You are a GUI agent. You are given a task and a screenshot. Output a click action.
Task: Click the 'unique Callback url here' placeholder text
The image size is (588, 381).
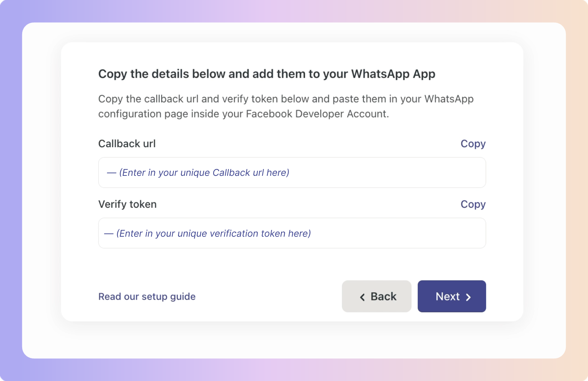(235, 173)
